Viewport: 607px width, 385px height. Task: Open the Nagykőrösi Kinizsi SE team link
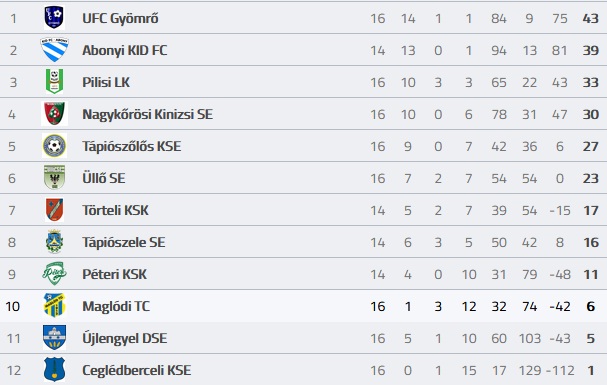[x=147, y=115]
